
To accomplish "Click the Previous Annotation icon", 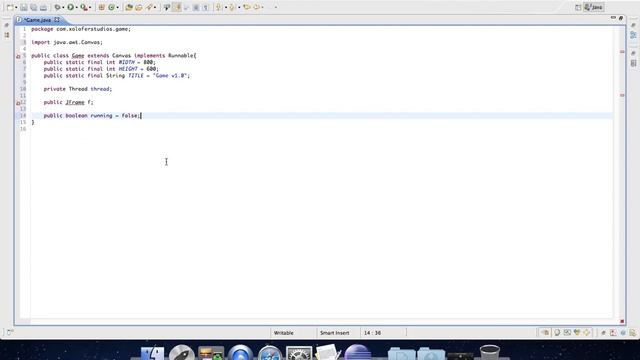I will (232, 7).
